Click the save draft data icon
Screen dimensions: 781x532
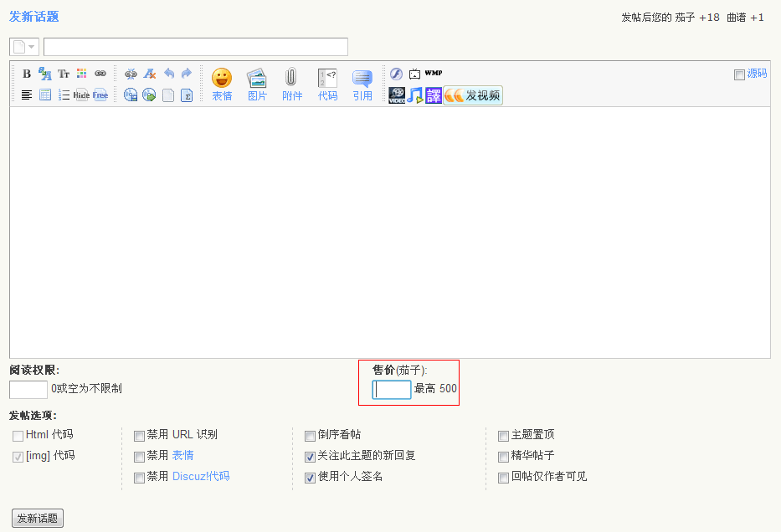point(131,95)
